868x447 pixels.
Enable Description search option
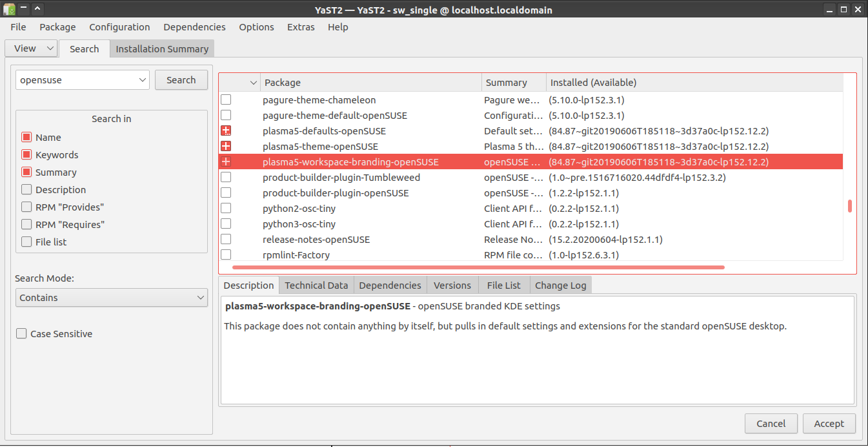pyautogui.click(x=26, y=190)
